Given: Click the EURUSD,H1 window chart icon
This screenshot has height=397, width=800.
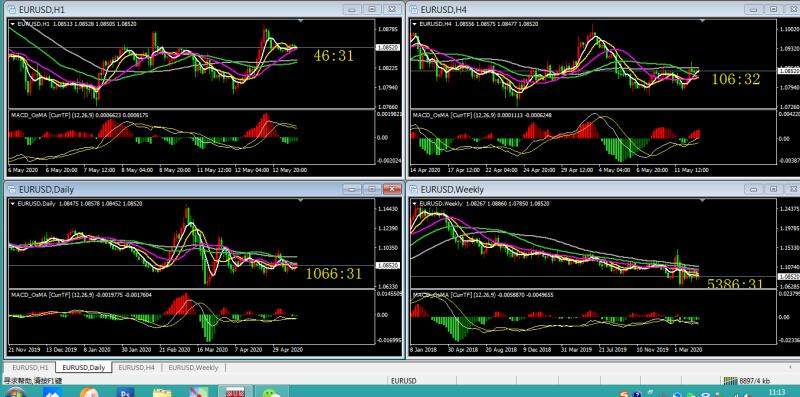Looking at the screenshot, I should pyautogui.click(x=12, y=10).
